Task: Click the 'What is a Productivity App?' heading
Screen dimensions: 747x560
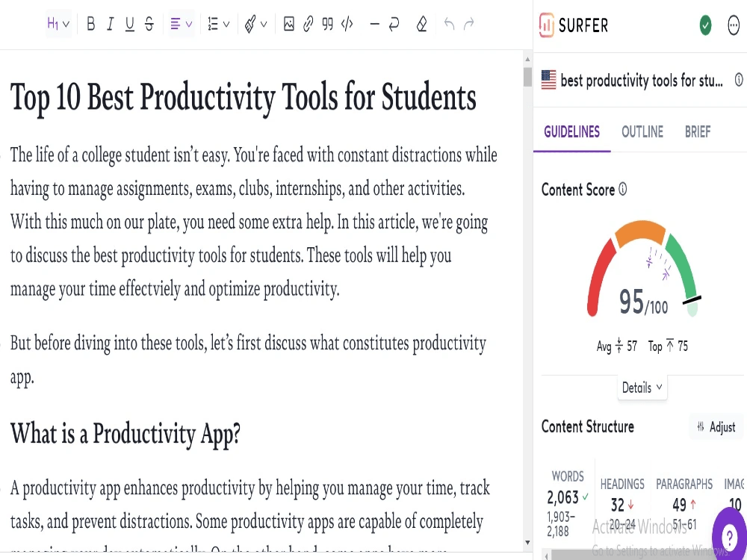Action: (125, 434)
